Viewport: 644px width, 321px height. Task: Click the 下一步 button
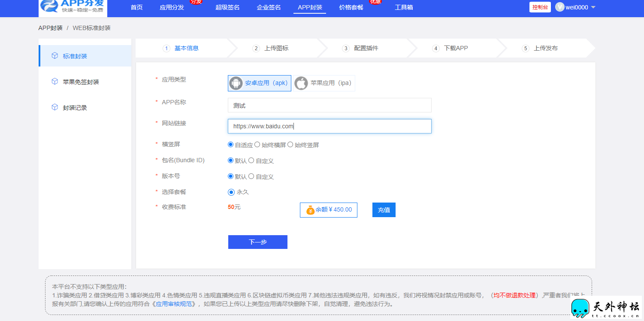[x=258, y=242]
